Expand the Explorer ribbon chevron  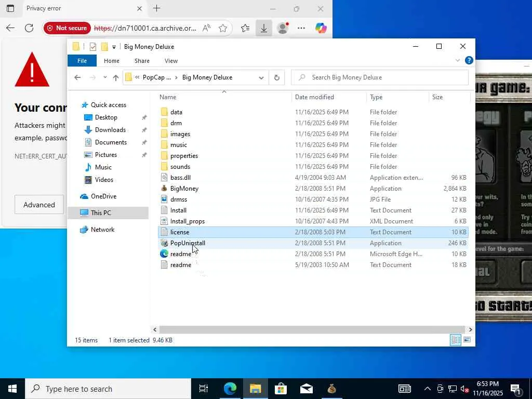tap(457, 60)
